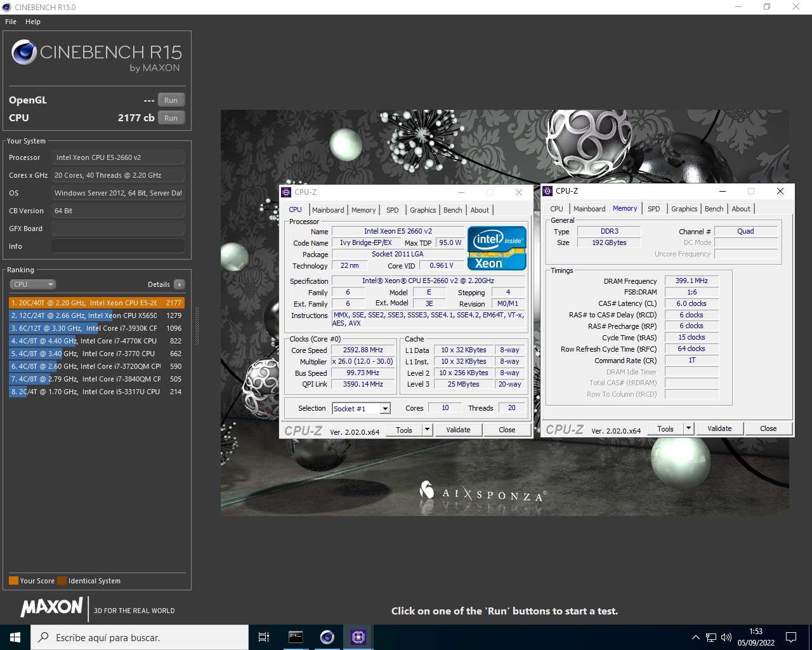Select ranking row Core i7-3840QM

click(96, 379)
